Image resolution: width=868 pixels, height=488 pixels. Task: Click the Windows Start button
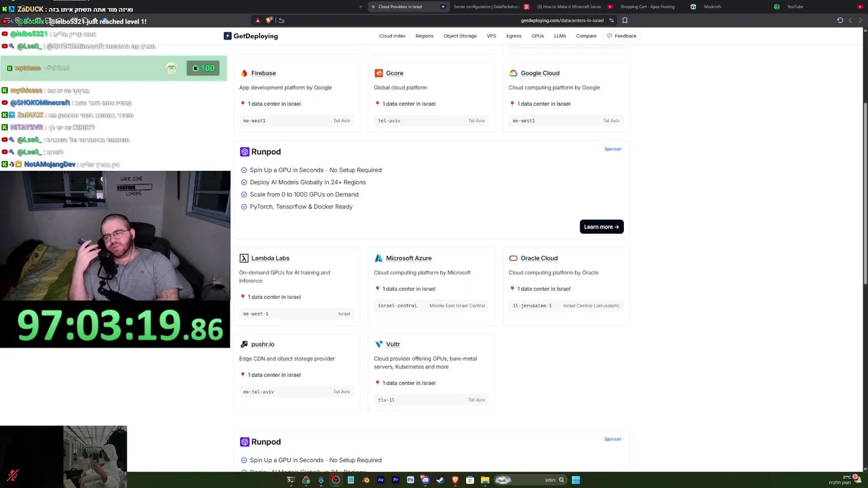pyautogui.click(x=576, y=480)
